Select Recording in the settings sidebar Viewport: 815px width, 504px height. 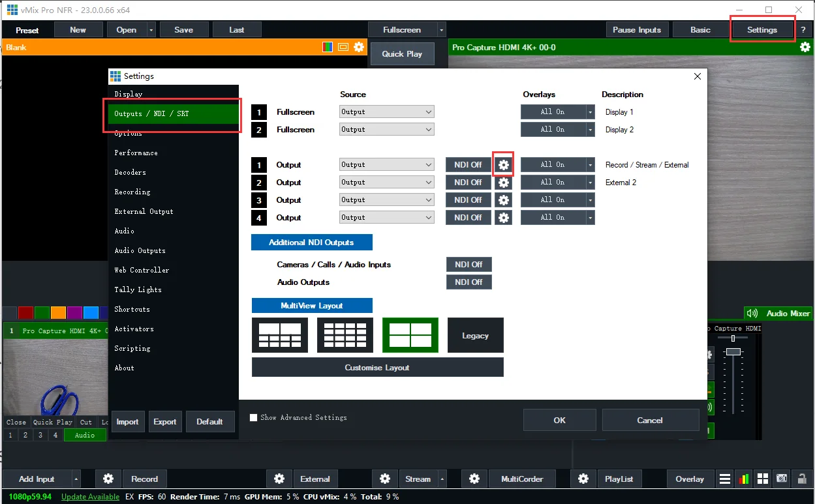coord(132,192)
